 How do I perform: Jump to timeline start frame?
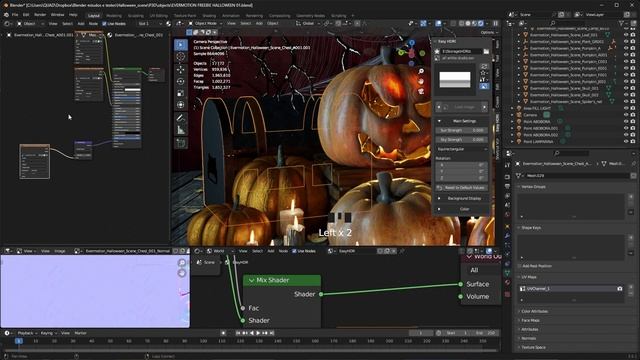(x=238, y=333)
